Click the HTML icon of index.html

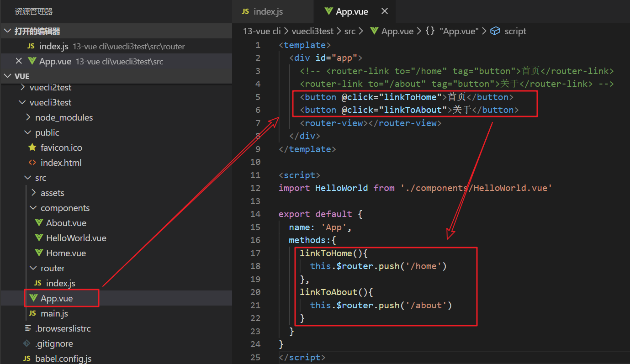[x=32, y=163]
